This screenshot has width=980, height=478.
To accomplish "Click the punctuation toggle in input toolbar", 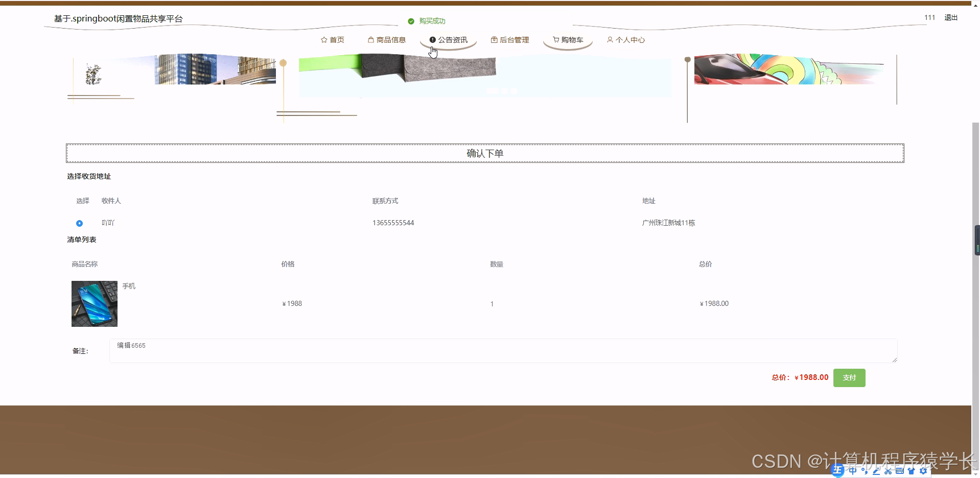I will click(x=865, y=471).
